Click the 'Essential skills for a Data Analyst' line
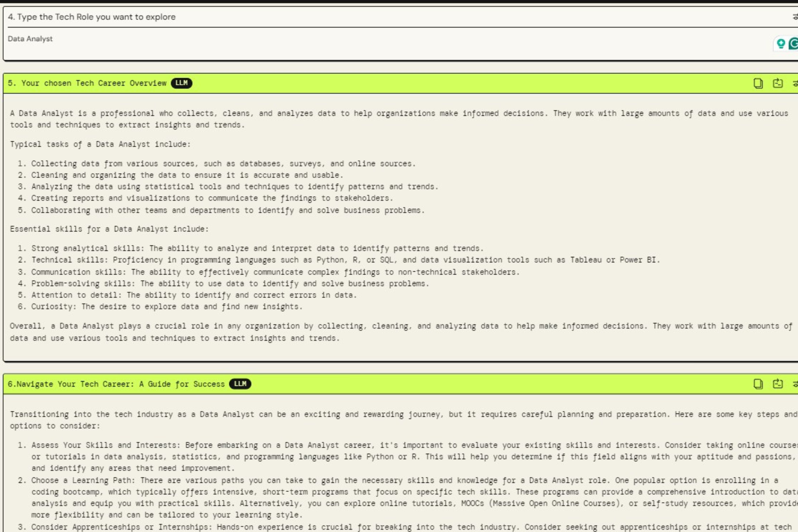Image resolution: width=798 pixels, height=532 pixels. tap(109, 229)
